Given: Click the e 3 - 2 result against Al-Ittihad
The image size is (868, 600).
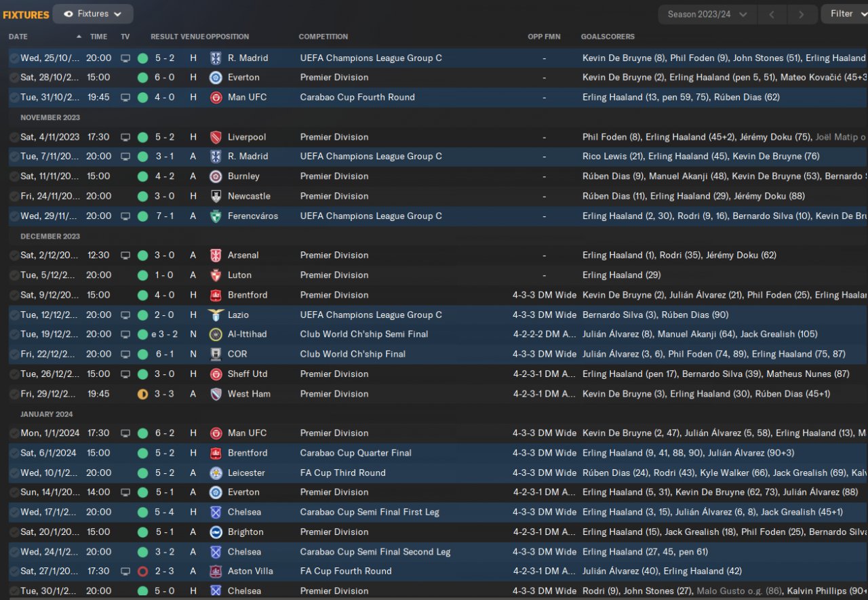Looking at the screenshot, I should point(164,334).
